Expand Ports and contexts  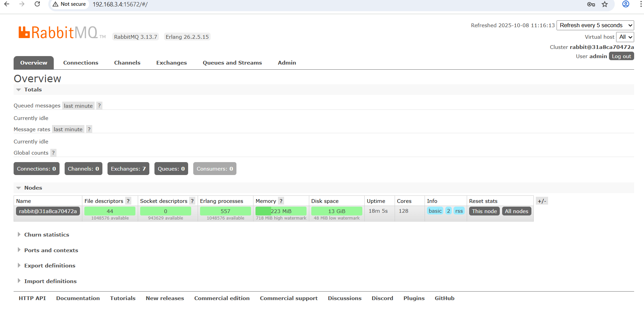tap(51, 250)
